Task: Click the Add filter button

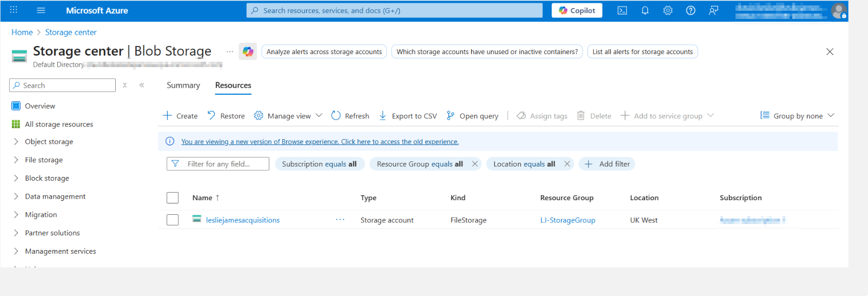Action: pos(607,163)
